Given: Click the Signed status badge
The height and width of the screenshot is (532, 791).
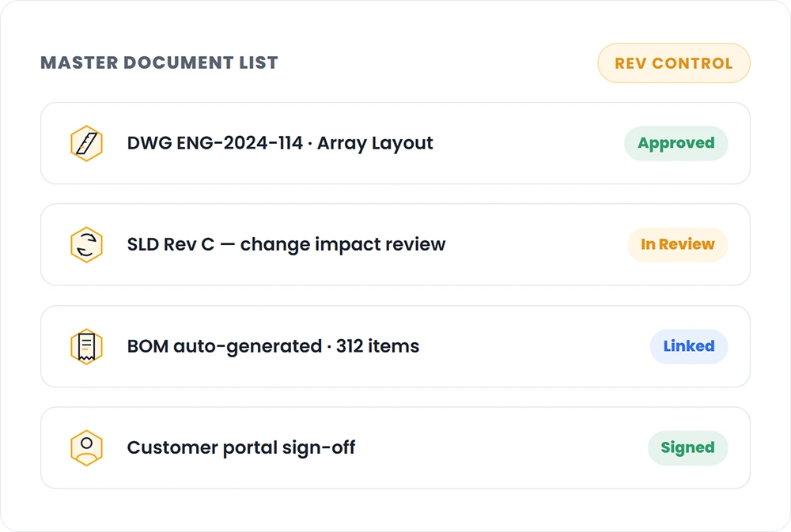Looking at the screenshot, I should click(x=687, y=447).
